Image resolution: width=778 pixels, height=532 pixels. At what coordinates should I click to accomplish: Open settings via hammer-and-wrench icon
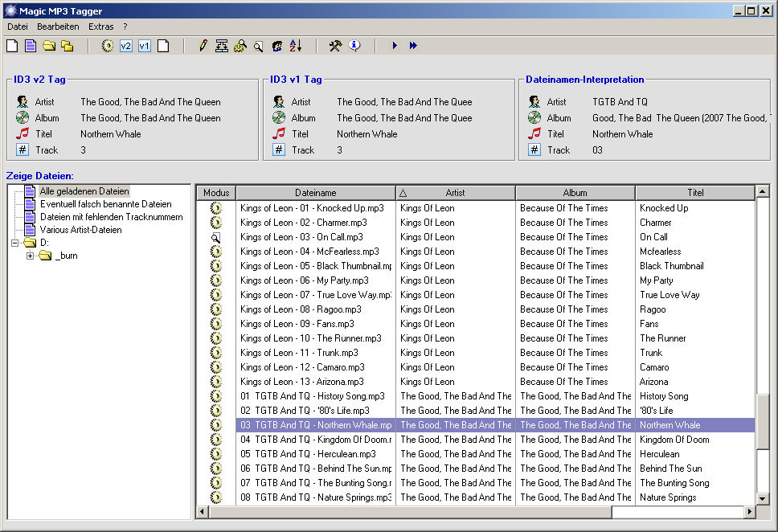pyautogui.click(x=335, y=46)
